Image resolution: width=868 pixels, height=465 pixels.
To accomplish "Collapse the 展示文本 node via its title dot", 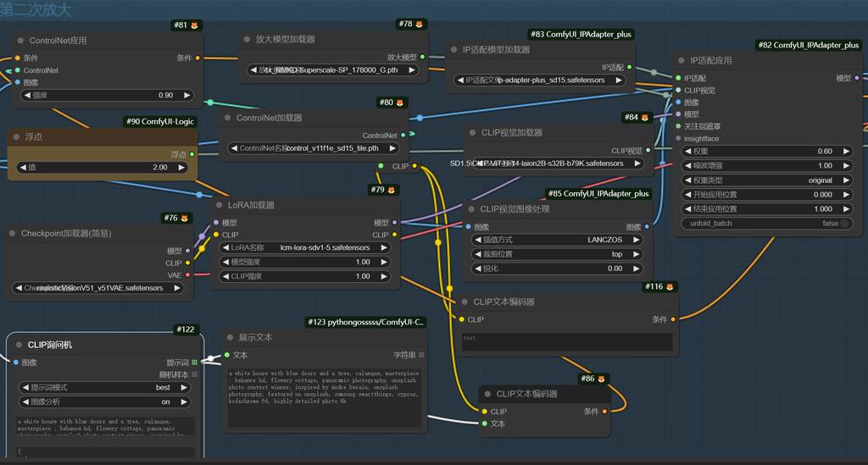I will pyautogui.click(x=228, y=337).
